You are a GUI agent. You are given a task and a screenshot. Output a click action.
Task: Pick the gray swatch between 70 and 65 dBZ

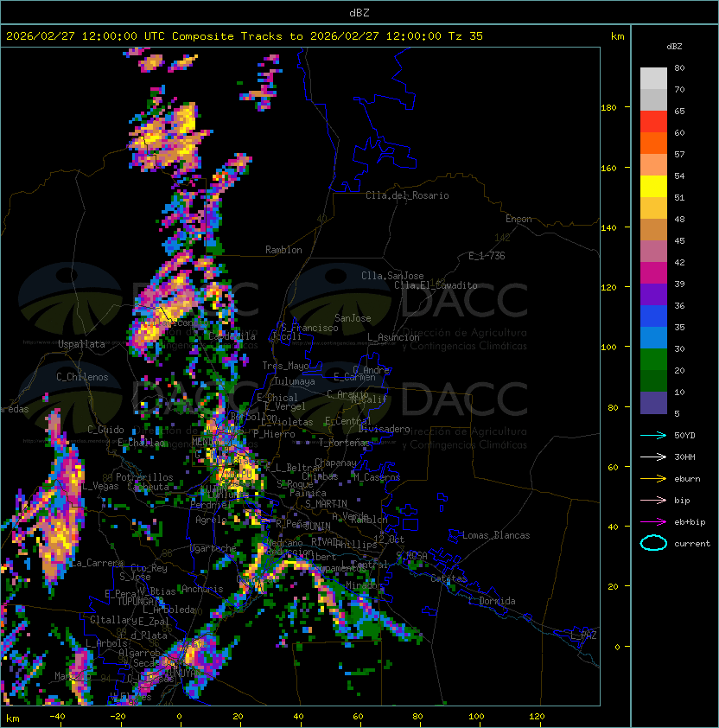(x=653, y=99)
